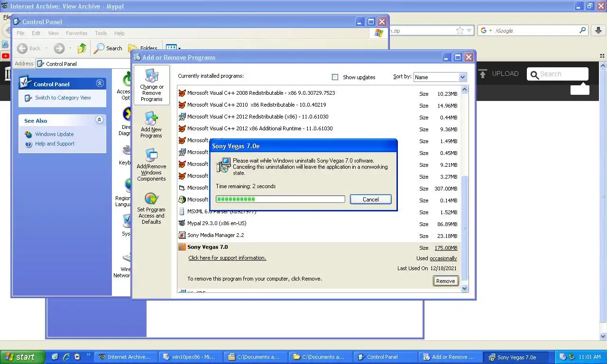Image resolution: width=607 pixels, height=364 pixels.
Task: Open Internet Explorer from Quick Launch
Action: point(66,357)
